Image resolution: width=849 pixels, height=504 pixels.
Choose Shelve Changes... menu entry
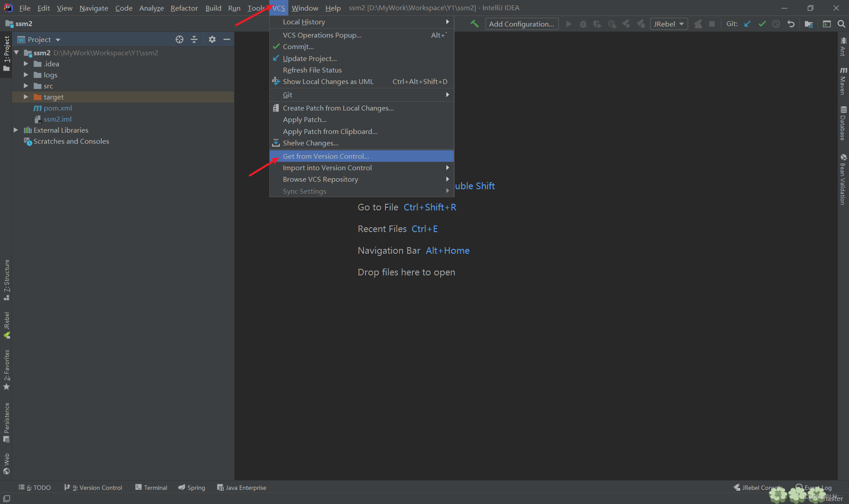pos(362,143)
